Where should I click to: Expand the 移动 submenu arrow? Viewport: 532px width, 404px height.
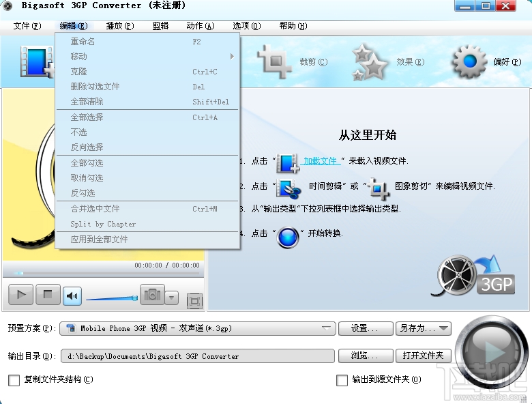click(232, 57)
